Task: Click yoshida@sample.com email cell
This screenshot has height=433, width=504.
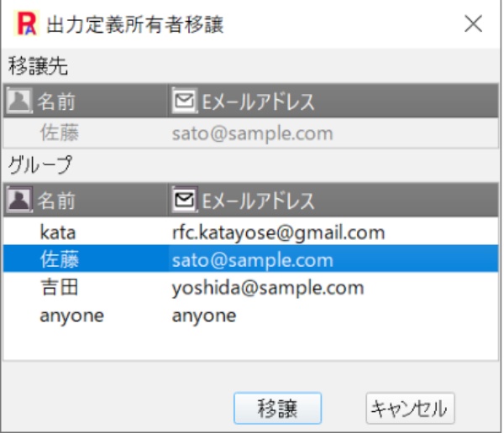Action: click(268, 288)
